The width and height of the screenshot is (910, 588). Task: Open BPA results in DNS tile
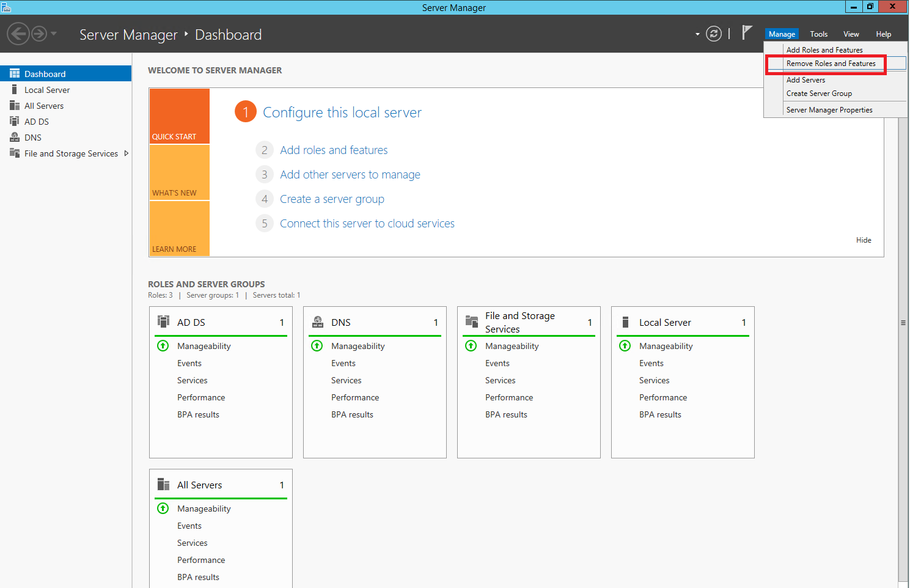pos(352,415)
